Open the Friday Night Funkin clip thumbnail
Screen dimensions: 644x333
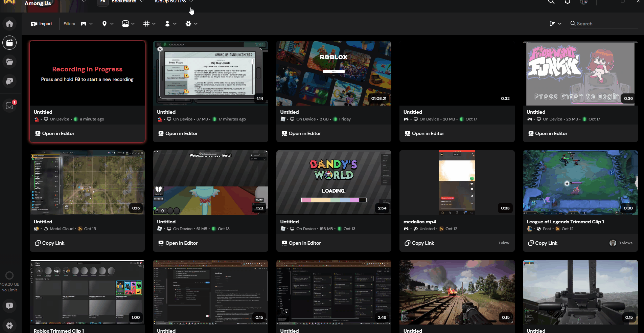pos(580,73)
